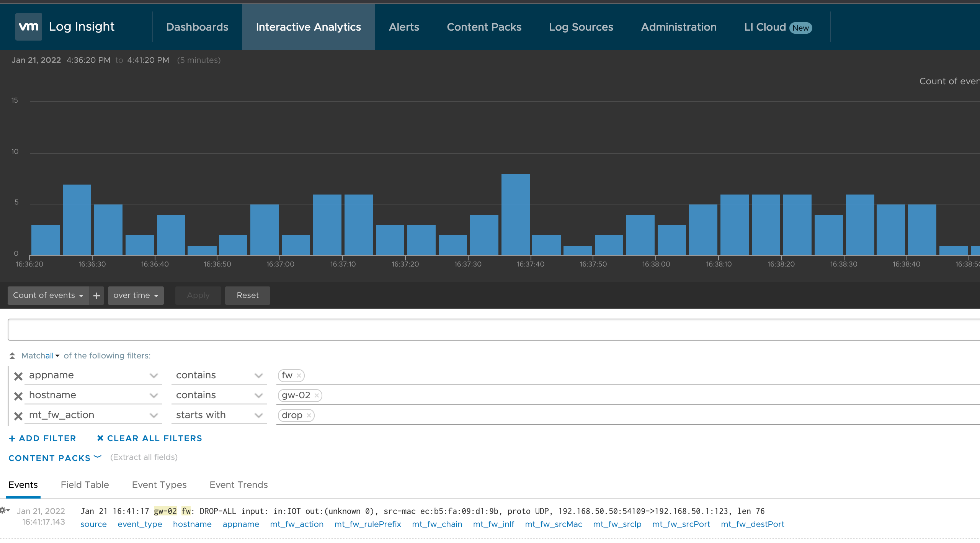Click the highlighted gw-02 in log message

tap(165, 511)
